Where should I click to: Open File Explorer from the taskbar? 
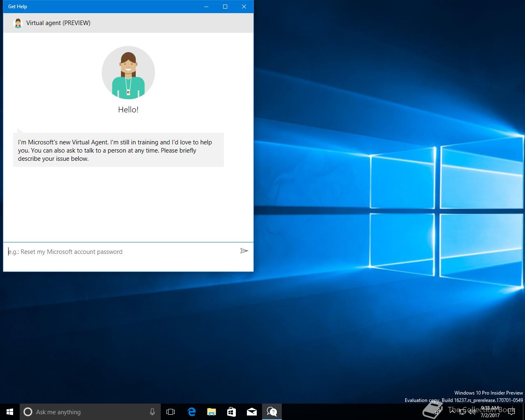(x=212, y=412)
